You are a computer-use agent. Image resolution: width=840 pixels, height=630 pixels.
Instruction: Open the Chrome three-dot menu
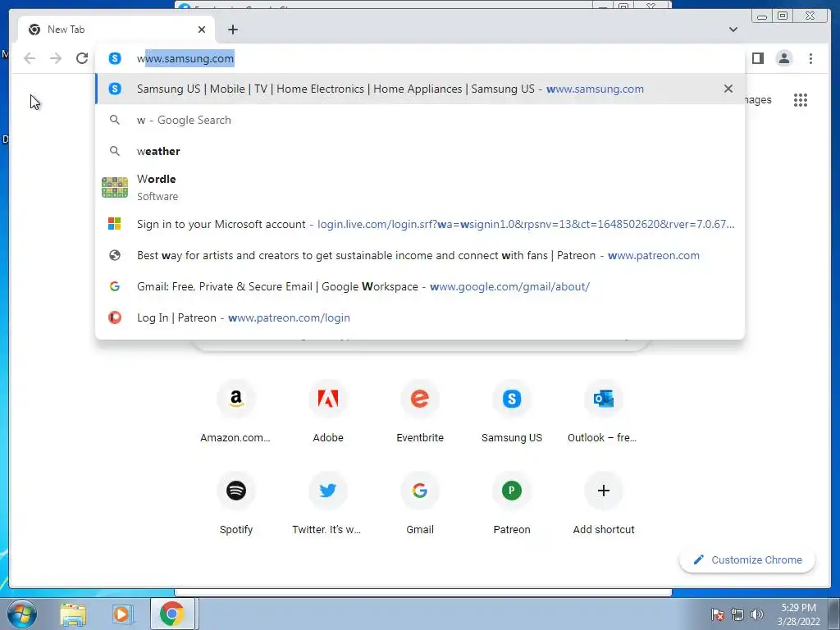[810, 58]
